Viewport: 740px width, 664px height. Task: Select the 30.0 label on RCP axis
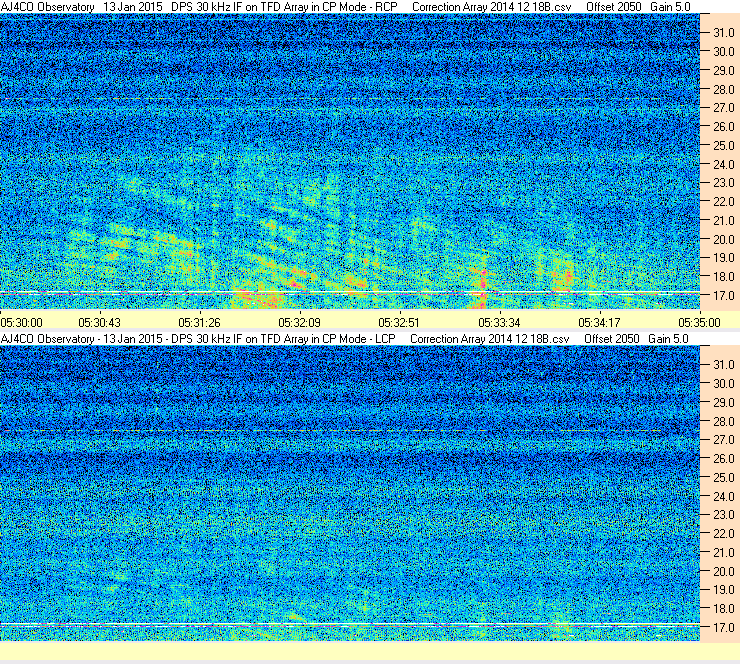tap(724, 51)
